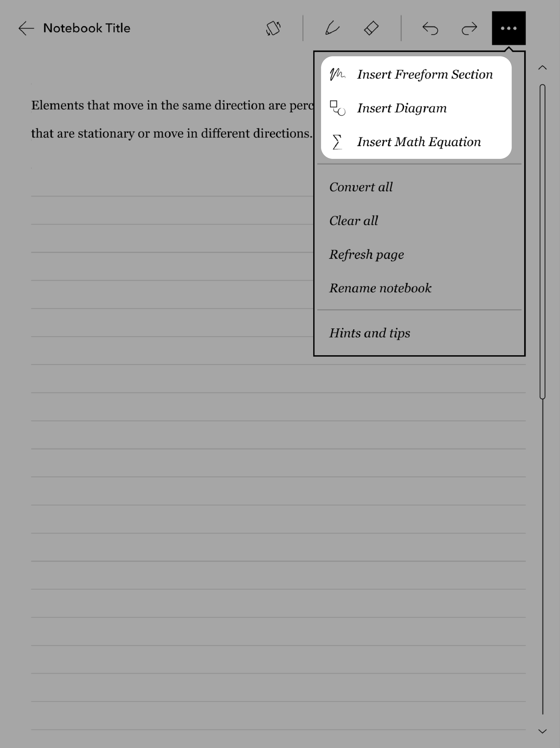This screenshot has height=748, width=560.
Task: Click Refresh page option
Action: [366, 254]
